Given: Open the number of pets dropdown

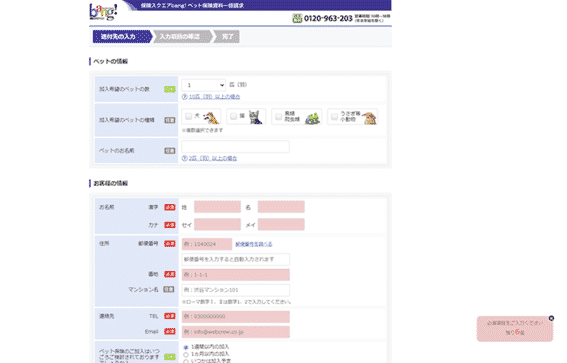Looking at the screenshot, I should pyautogui.click(x=204, y=85).
